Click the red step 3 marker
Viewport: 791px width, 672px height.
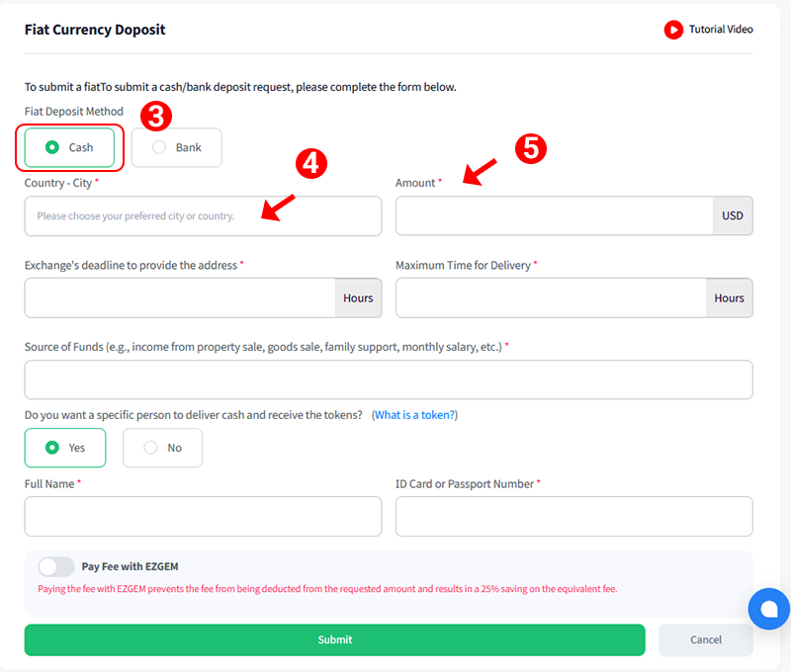(x=156, y=116)
